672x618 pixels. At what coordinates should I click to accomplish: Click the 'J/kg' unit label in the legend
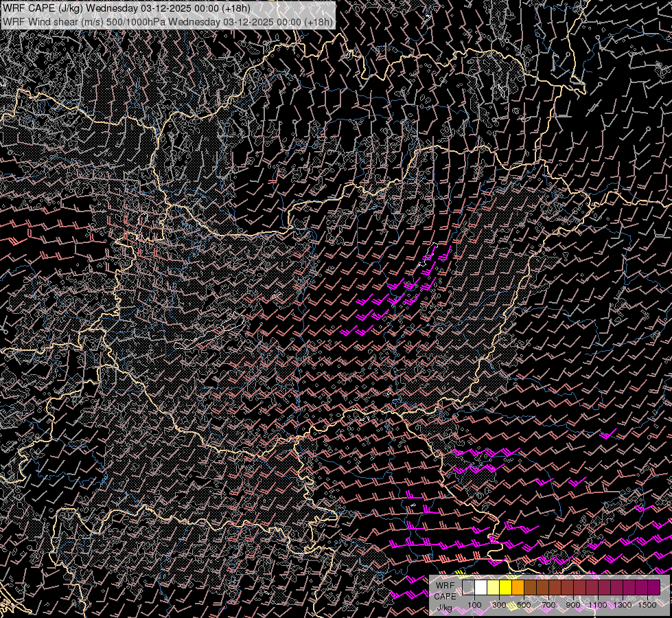point(445,607)
